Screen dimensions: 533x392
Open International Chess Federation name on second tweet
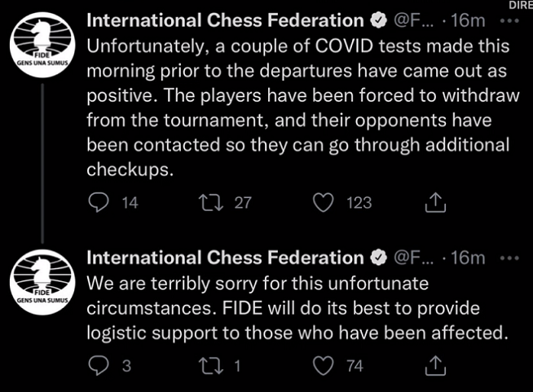pyautogui.click(x=224, y=258)
